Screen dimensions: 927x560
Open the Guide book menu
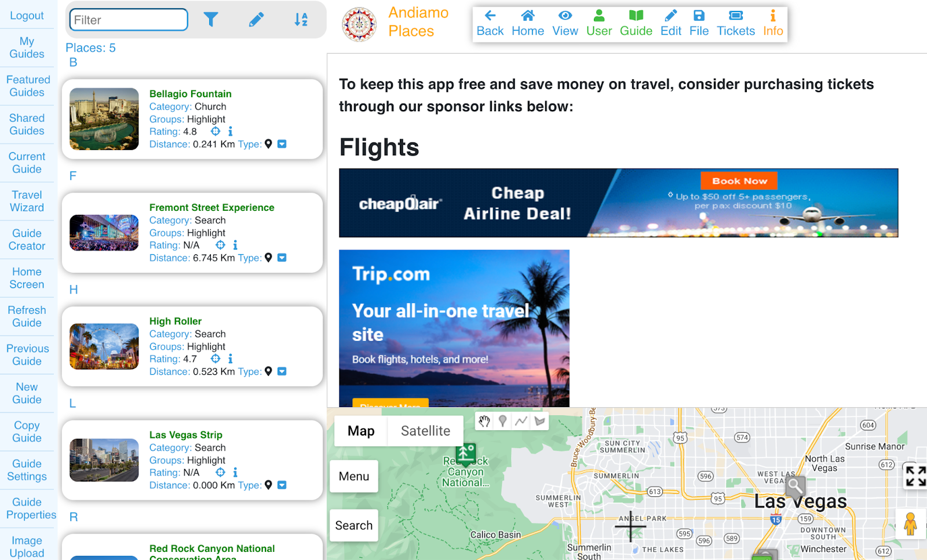click(x=636, y=24)
